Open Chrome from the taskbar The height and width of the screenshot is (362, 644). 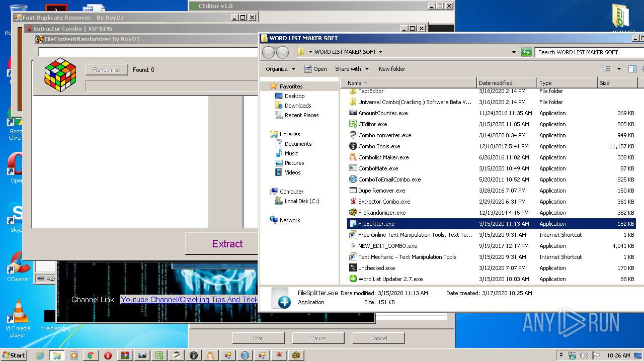(91, 355)
